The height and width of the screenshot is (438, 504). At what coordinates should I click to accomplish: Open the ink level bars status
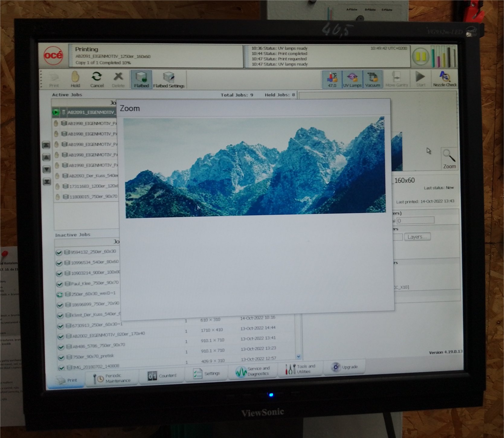(443, 56)
